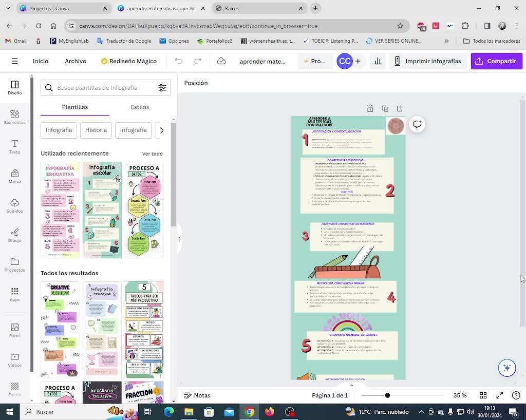Choose Trucos para ser más productivo template
Viewport: 526px width, 420px height.
[144, 330]
